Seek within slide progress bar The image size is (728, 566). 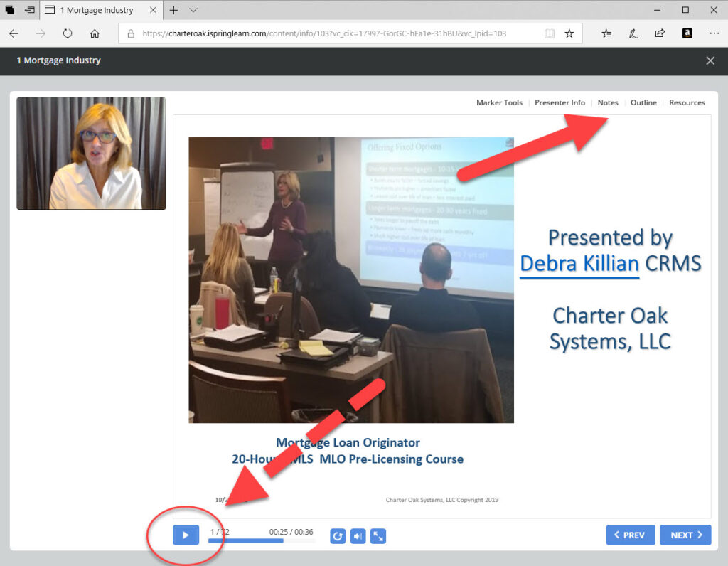coord(262,540)
